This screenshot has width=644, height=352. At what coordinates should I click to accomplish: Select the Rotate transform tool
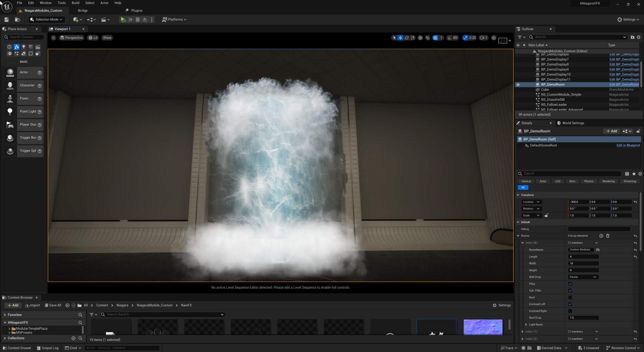click(407, 38)
